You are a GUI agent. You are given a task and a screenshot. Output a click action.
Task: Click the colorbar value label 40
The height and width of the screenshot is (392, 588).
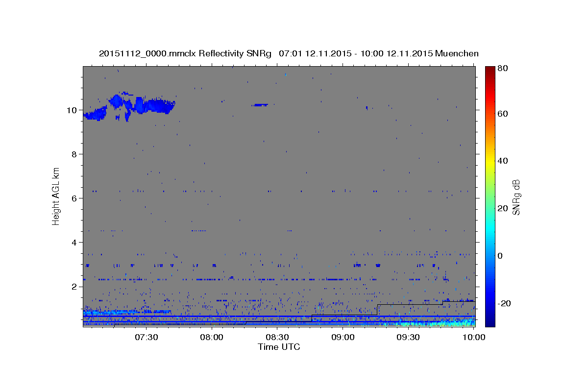pos(504,161)
